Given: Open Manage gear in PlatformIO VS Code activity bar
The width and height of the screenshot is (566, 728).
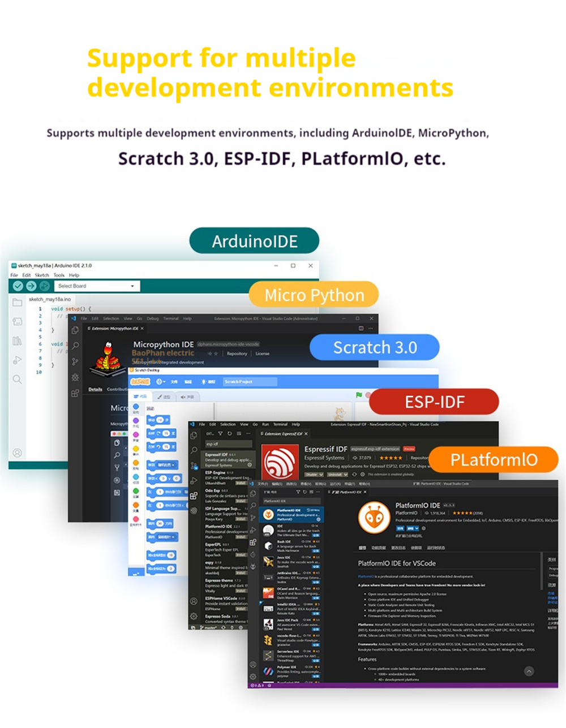Looking at the screenshot, I should (x=253, y=677).
